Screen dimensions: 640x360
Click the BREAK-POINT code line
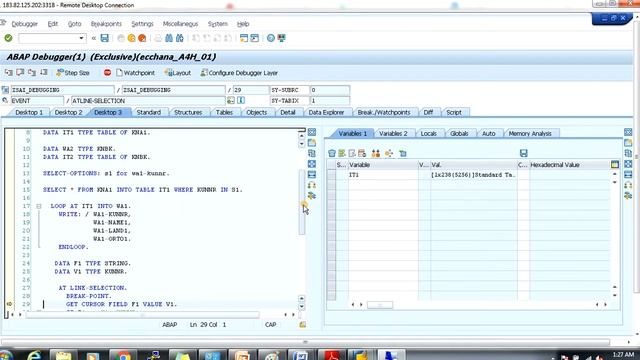pos(89,296)
